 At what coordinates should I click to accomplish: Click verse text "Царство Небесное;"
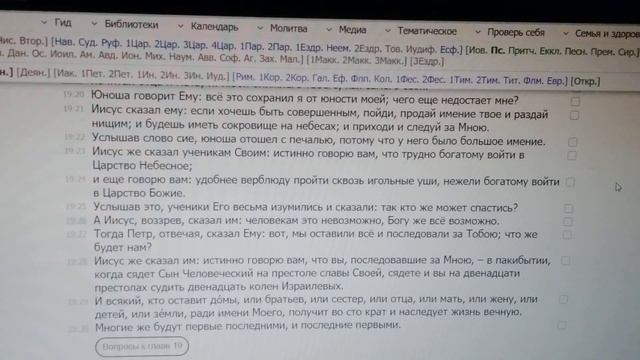(x=142, y=166)
